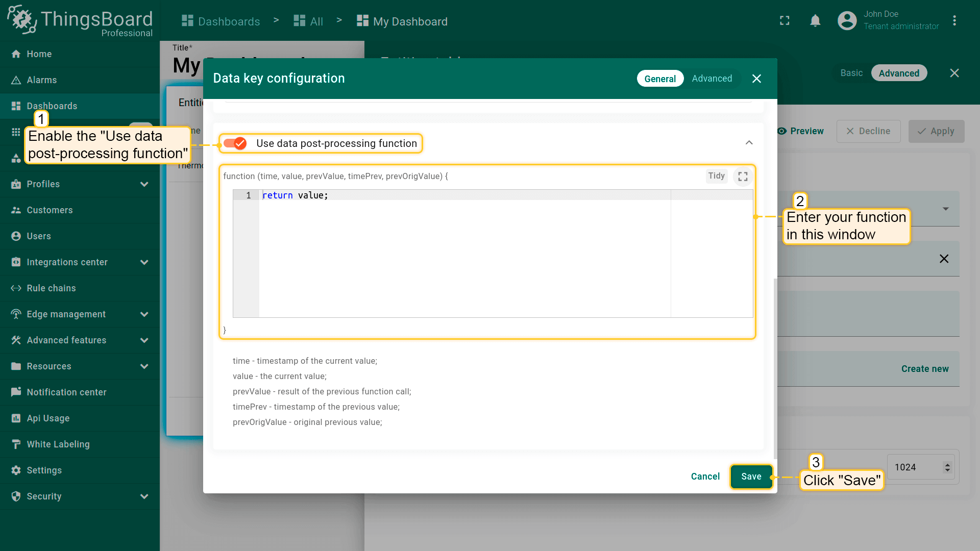Cancel the data key configuration
Viewport: 980px width, 551px height.
705,477
